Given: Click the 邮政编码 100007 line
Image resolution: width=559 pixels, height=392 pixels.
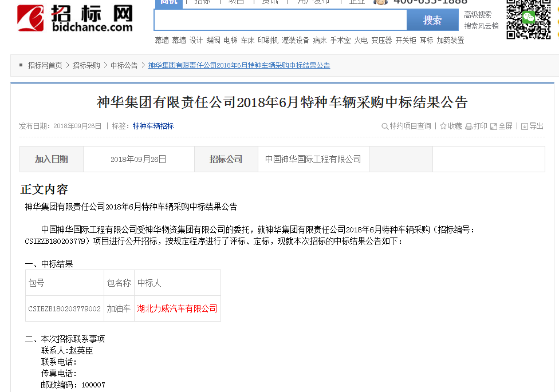Looking at the screenshot, I should [73, 385].
